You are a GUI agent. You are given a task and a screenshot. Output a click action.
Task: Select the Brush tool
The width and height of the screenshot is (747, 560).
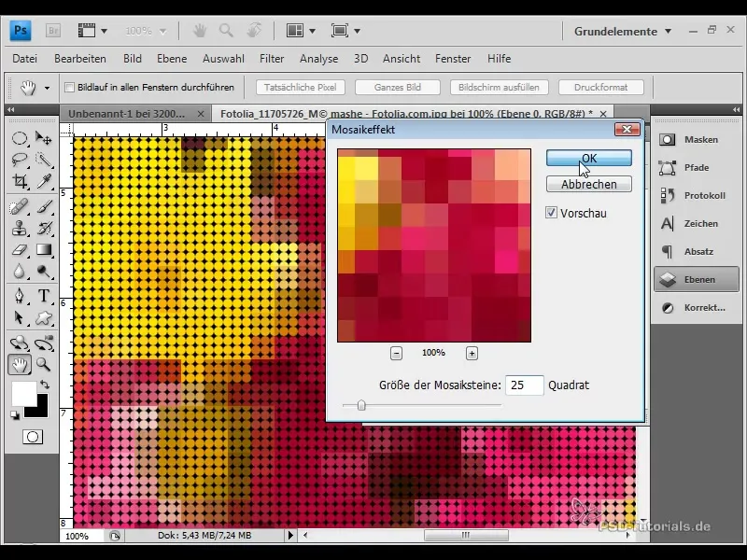(43, 207)
